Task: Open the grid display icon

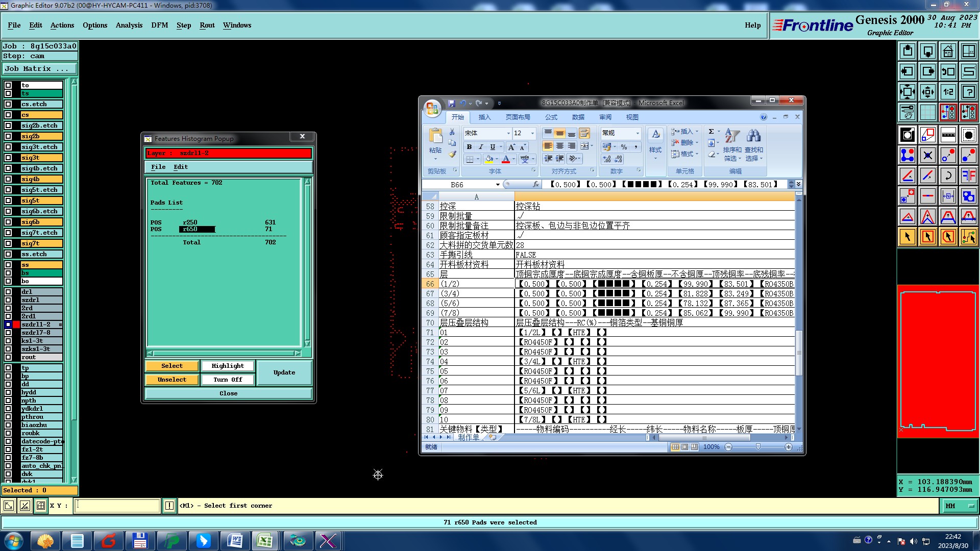Action: 927,112
